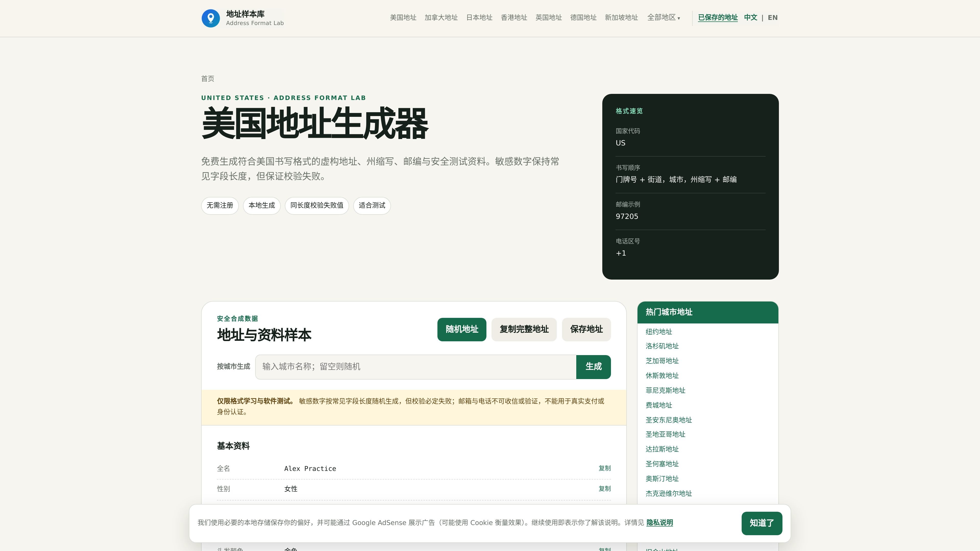Screen dimensions: 980x551
Task: Open the 达拉斯地址 link
Action: pos(662,449)
